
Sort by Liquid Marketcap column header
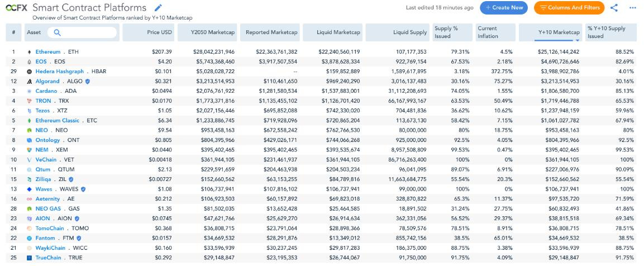tap(332, 32)
